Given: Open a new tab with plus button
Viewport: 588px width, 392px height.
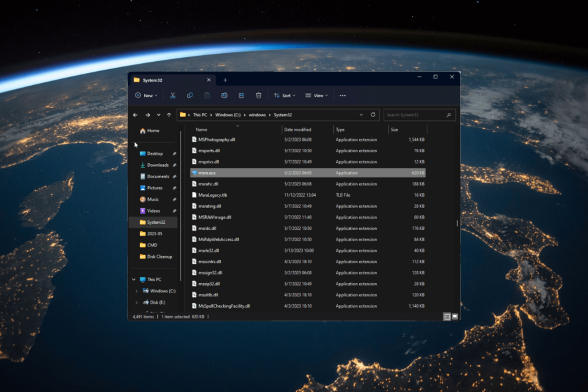Looking at the screenshot, I should pyautogui.click(x=225, y=80).
